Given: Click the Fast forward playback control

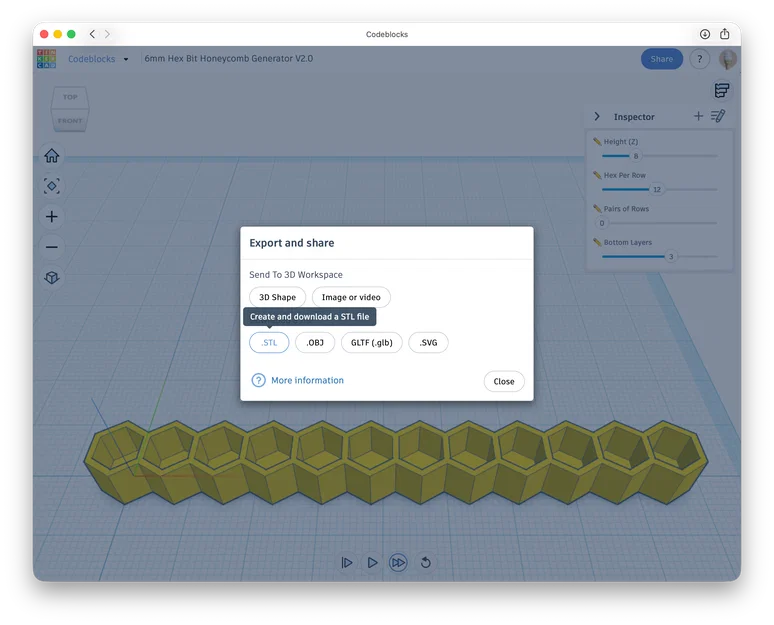Looking at the screenshot, I should click(398, 562).
